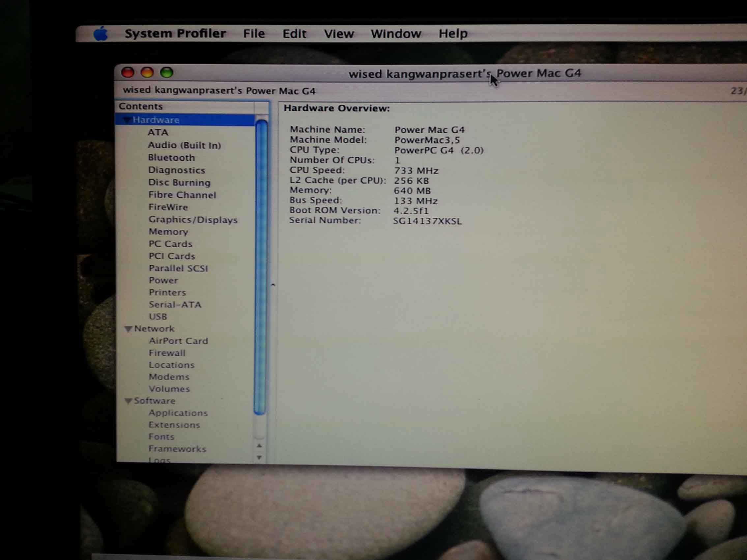Click the sidebar scroll up arrow
This screenshot has height=560, width=747.
pos(259,446)
